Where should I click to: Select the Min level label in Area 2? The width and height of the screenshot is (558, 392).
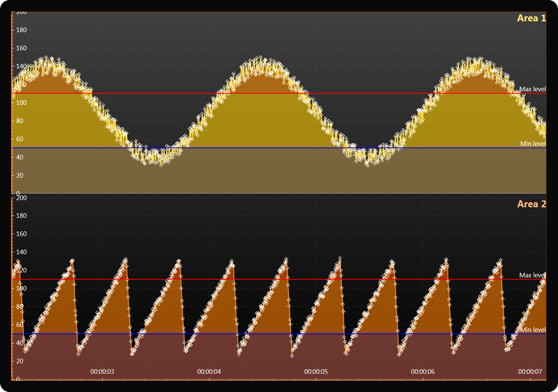click(533, 330)
